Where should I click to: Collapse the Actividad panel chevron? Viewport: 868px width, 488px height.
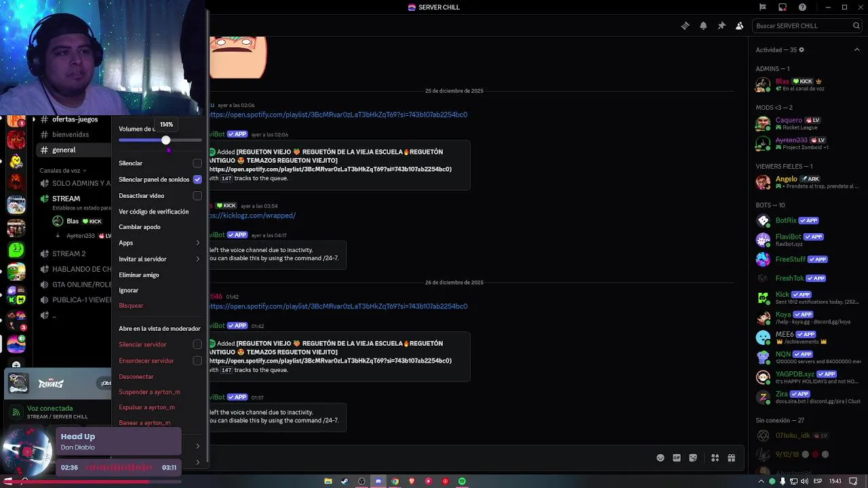point(856,49)
